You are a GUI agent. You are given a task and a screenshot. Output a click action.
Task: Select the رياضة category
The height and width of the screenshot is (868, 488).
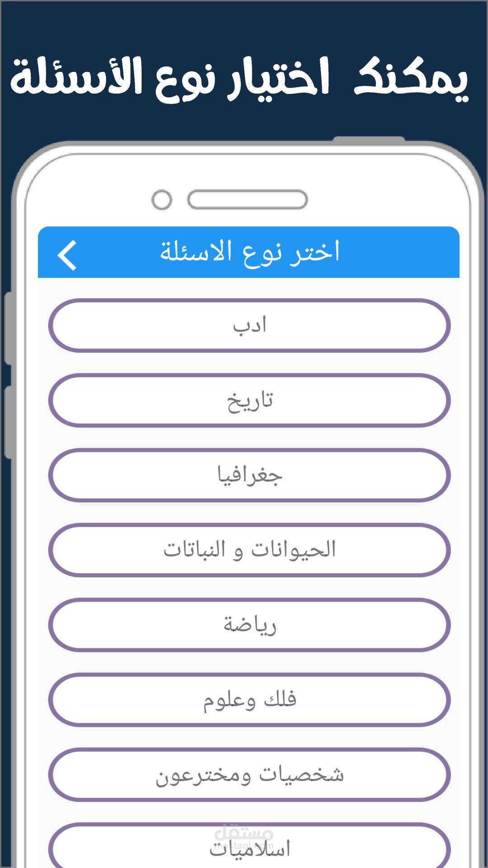249,625
